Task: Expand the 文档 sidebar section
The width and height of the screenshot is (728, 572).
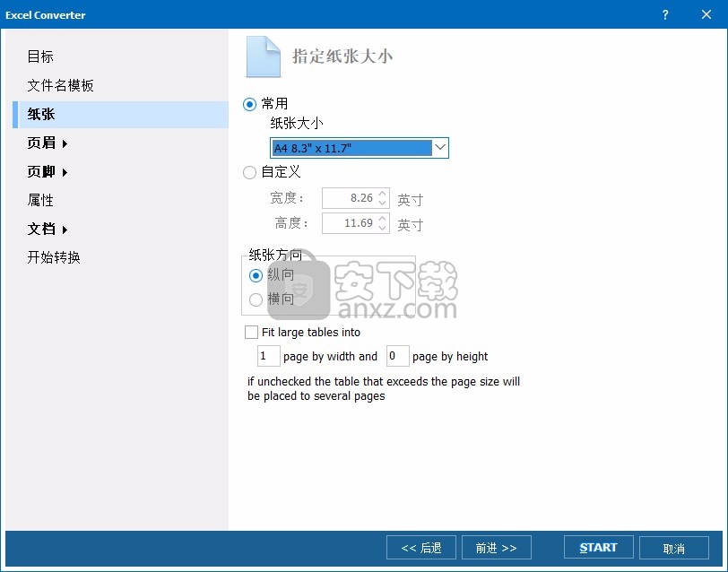Action: pyautogui.click(x=48, y=229)
